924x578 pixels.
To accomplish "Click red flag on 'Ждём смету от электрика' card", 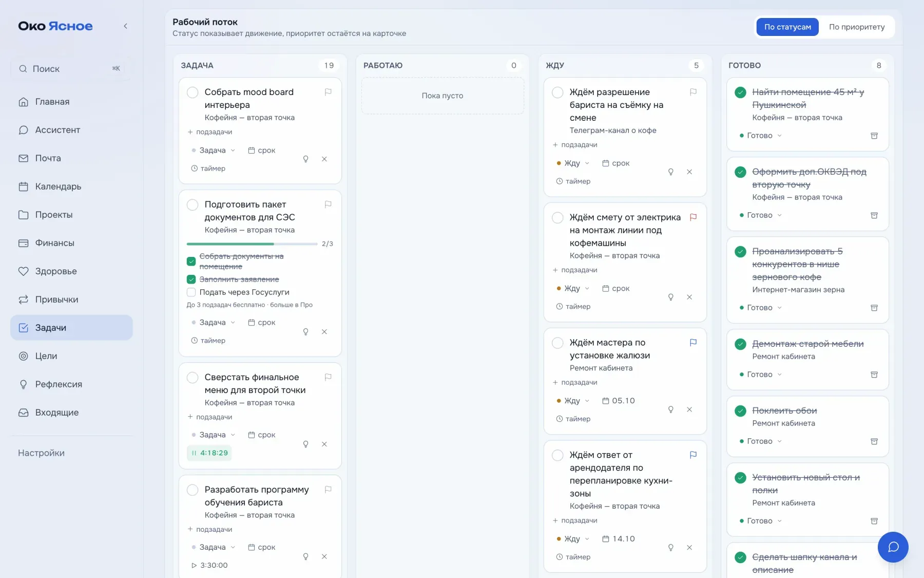I will click(x=693, y=217).
